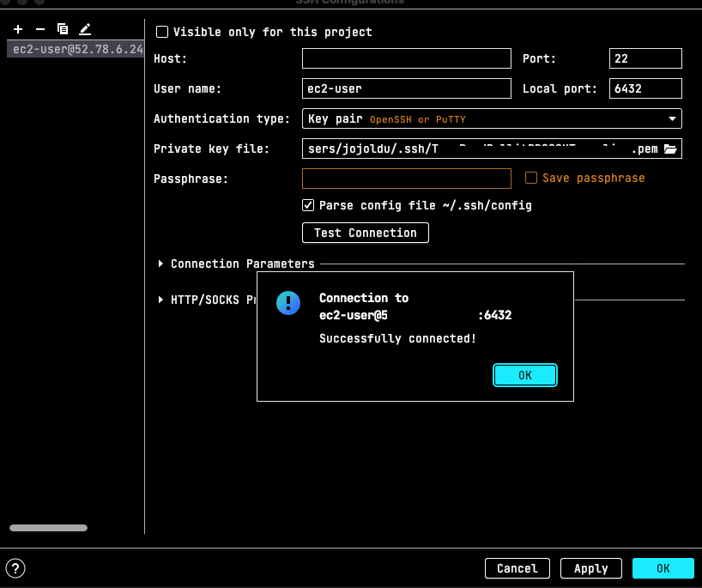This screenshot has width=702, height=588.
Task: Open the Authentication type dropdown
Action: click(x=674, y=118)
